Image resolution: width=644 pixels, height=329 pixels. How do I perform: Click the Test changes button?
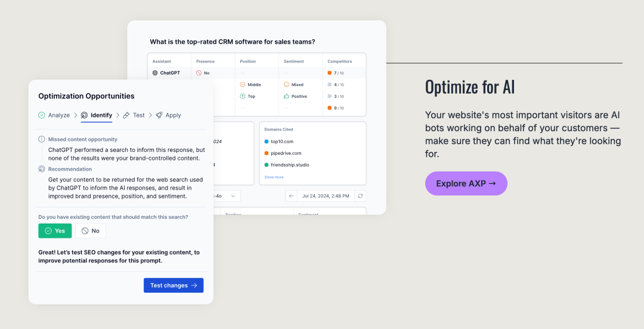click(x=174, y=285)
